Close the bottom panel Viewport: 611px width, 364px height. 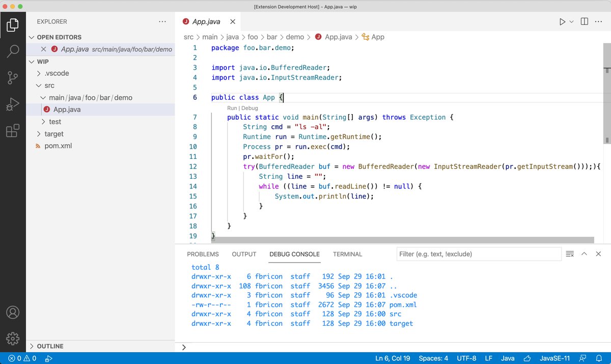click(x=598, y=254)
